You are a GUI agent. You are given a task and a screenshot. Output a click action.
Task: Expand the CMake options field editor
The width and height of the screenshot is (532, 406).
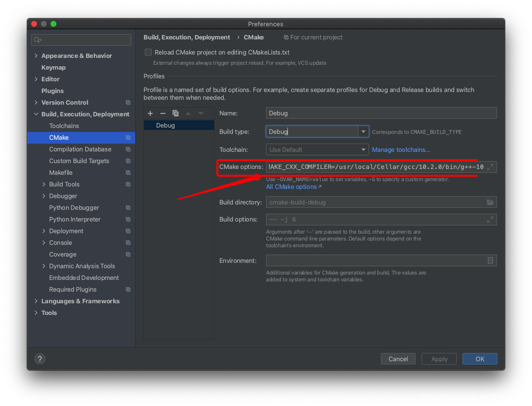tap(490, 167)
